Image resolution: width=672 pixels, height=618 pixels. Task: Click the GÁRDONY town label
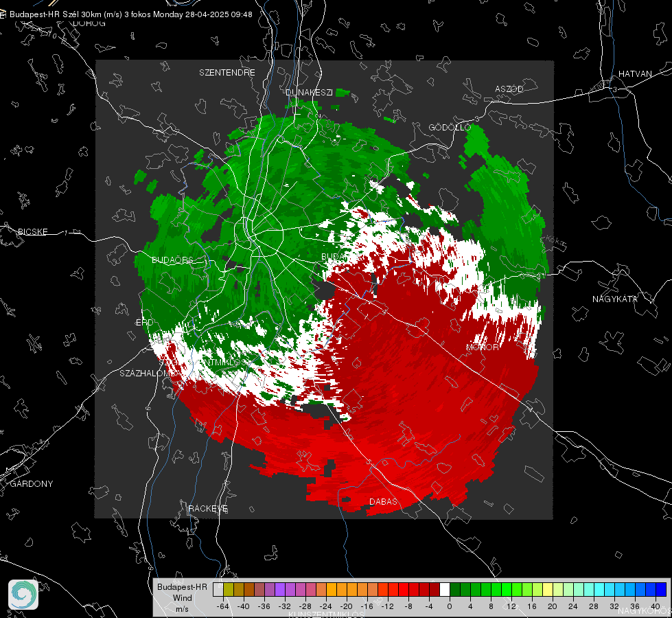click(32, 484)
